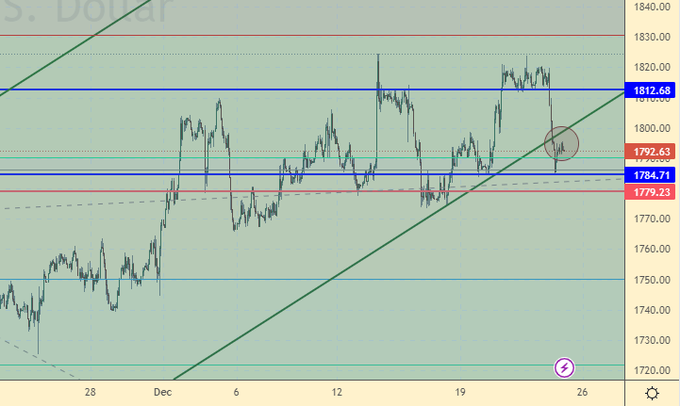Screen dimensions: 680x406
Task: Click the '12' date on time axis
Action: [x=337, y=393]
